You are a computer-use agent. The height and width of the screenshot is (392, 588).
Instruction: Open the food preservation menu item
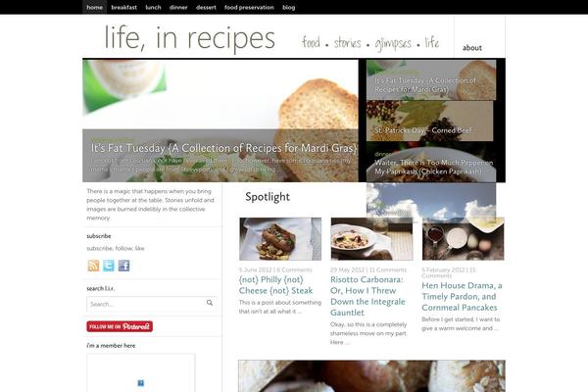tap(249, 7)
